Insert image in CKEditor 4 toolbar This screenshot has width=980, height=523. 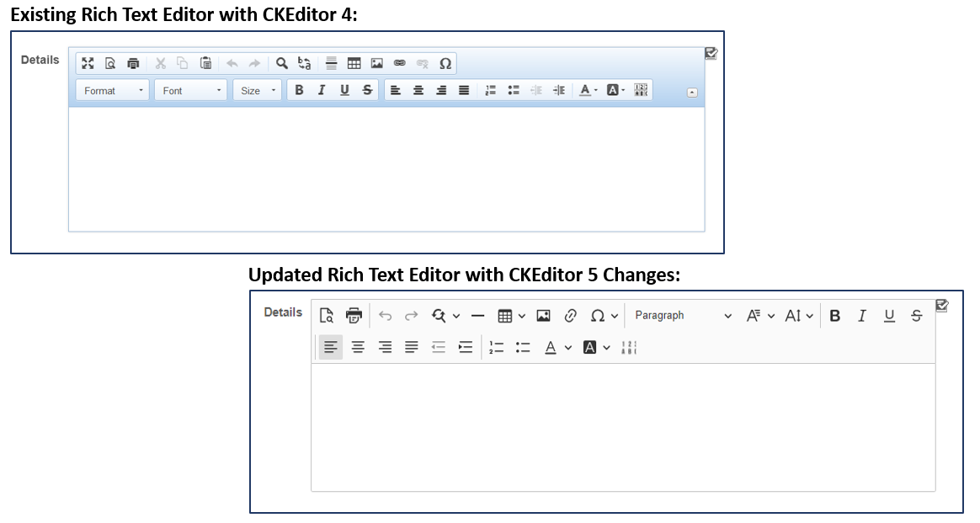coord(377,63)
